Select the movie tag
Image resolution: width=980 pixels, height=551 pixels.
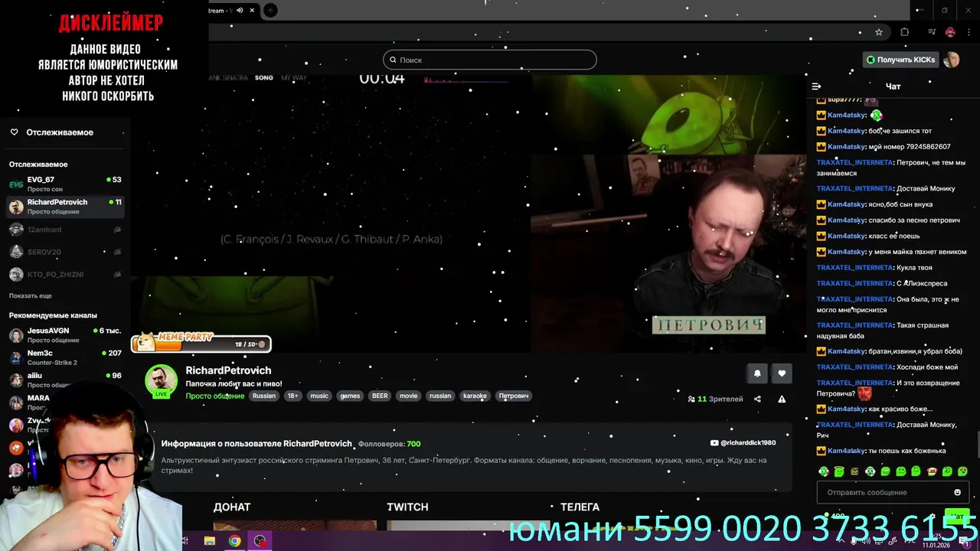point(409,396)
